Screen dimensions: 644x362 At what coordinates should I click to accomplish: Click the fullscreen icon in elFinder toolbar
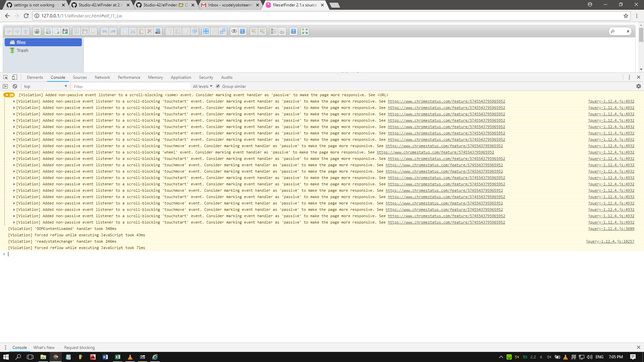coord(305,31)
